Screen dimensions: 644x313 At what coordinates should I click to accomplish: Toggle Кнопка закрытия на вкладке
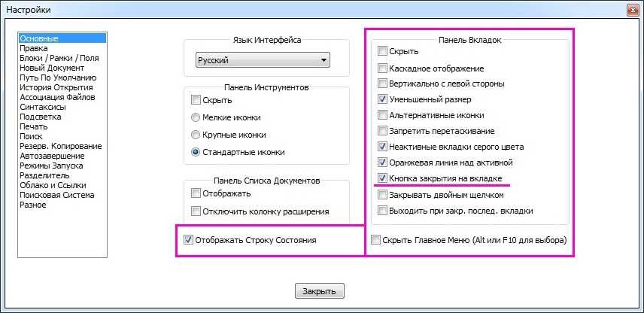[x=384, y=178]
